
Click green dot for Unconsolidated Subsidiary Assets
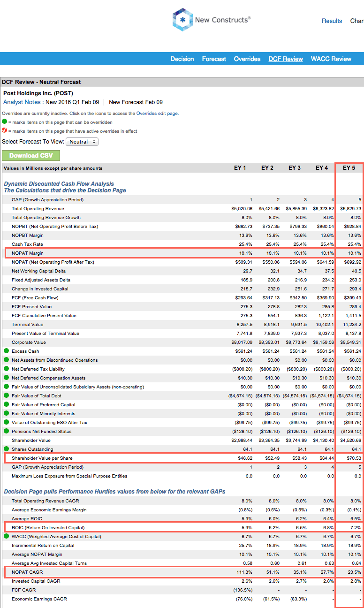pos(6,387)
